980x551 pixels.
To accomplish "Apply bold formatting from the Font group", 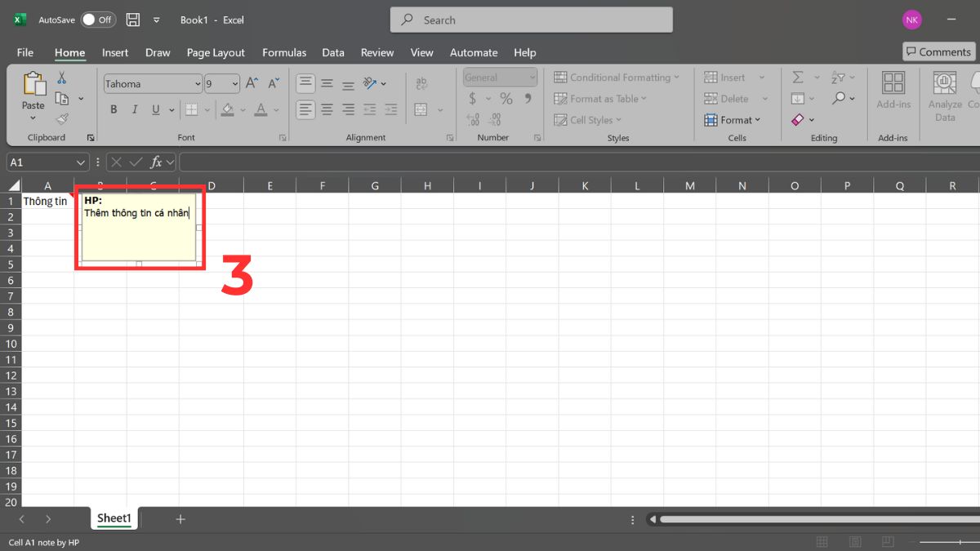I will [x=114, y=109].
